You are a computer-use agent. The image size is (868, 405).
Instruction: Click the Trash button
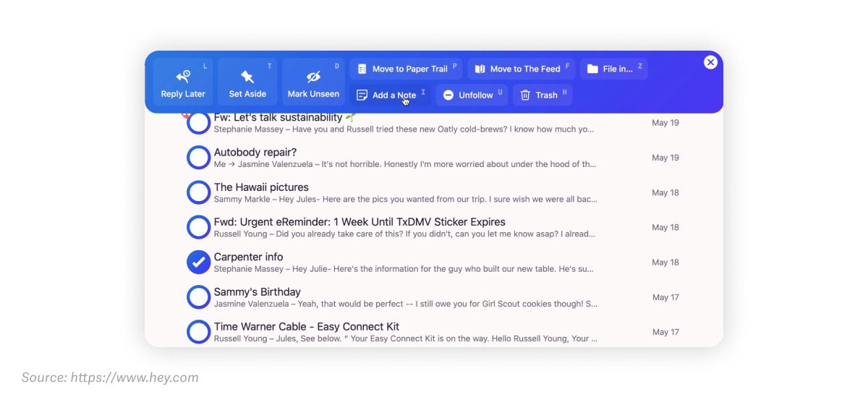pyautogui.click(x=542, y=95)
